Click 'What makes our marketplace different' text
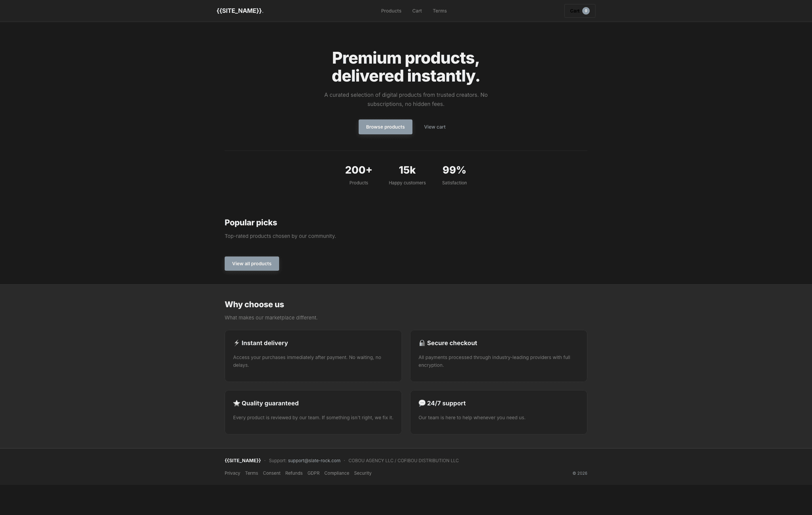The width and height of the screenshot is (812, 515). (x=271, y=317)
